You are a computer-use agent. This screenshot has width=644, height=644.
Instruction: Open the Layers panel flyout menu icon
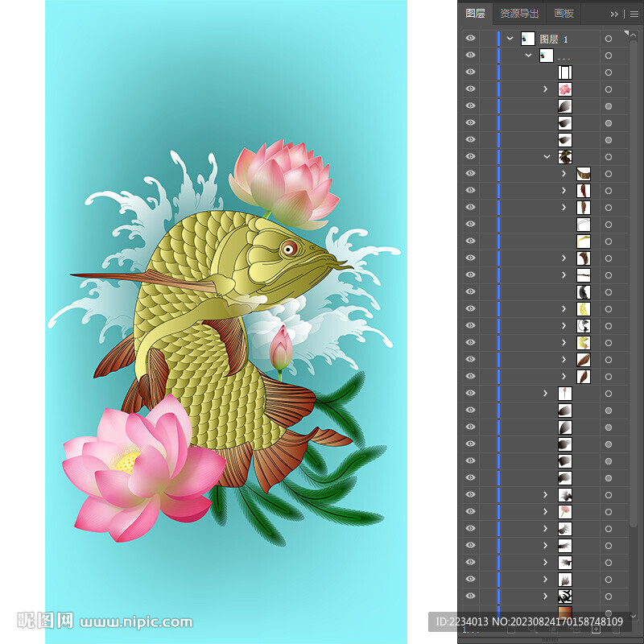634,14
